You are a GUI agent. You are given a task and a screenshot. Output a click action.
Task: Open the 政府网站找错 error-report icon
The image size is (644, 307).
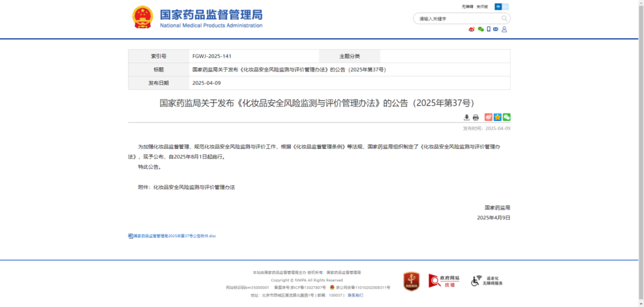444,281
